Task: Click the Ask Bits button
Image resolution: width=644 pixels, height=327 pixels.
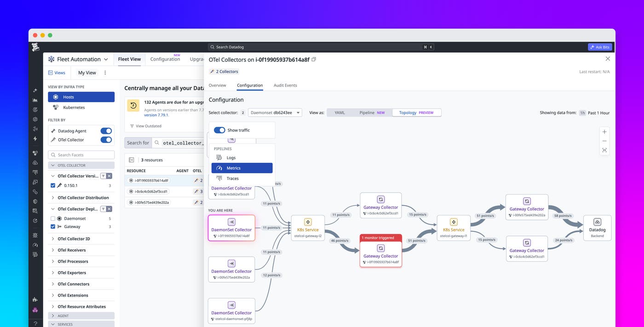Action: tap(600, 47)
